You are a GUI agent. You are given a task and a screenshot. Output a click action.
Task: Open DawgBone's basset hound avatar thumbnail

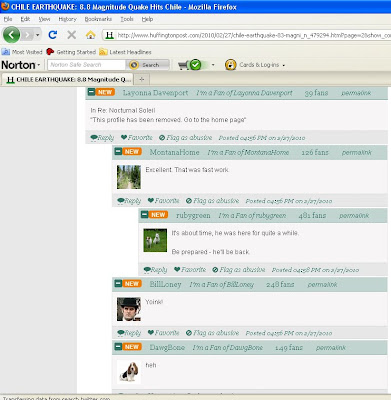click(129, 372)
